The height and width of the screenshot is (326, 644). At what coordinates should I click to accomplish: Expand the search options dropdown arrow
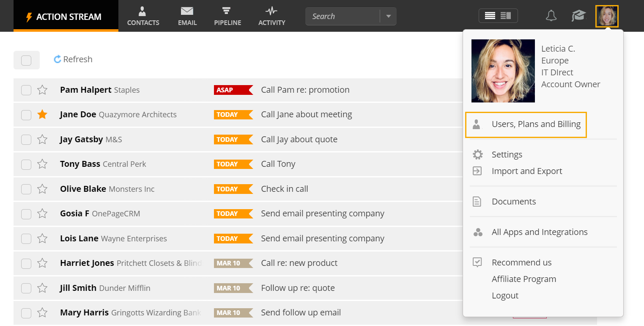388,16
